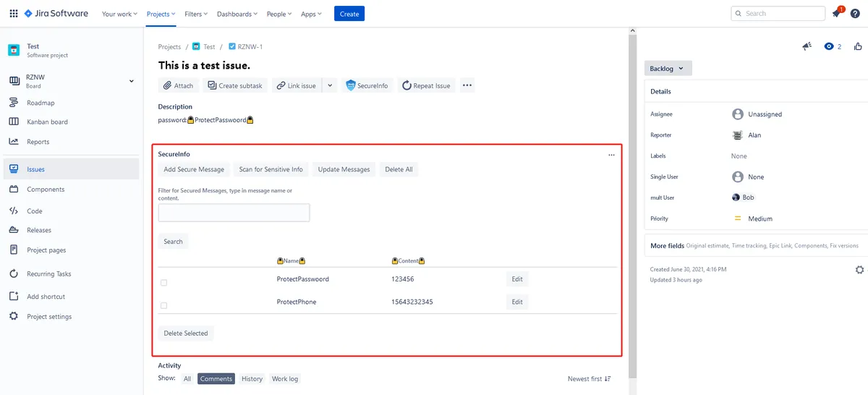Screen dimensions: 868x395
Task: Click the Test project avatar icon
Action: 14,50
